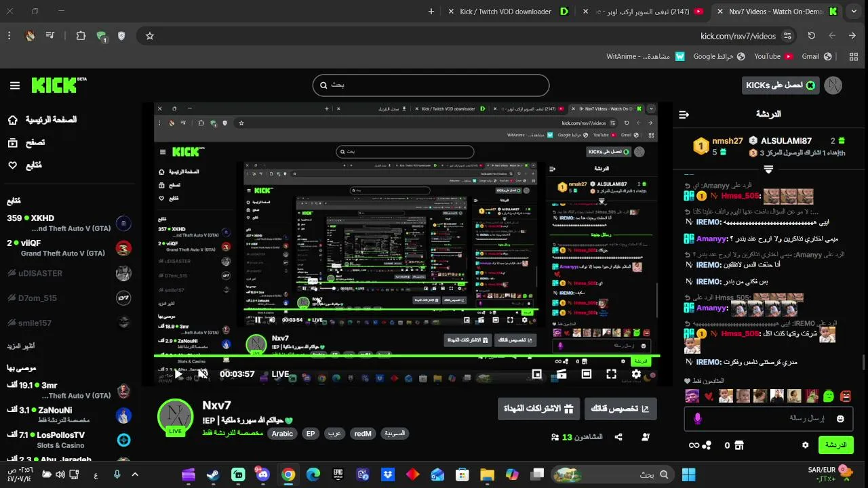
Task: Open chat settings gear icon
Action: tap(806, 445)
